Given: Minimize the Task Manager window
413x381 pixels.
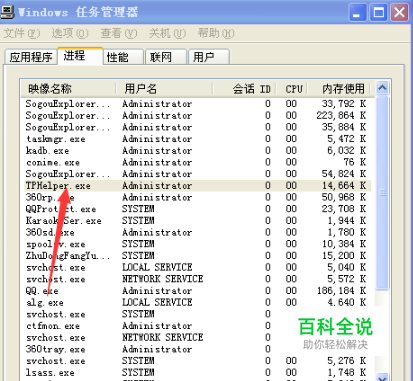Looking at the screenshot, I should pyautogui.click(x=358, y=12).
